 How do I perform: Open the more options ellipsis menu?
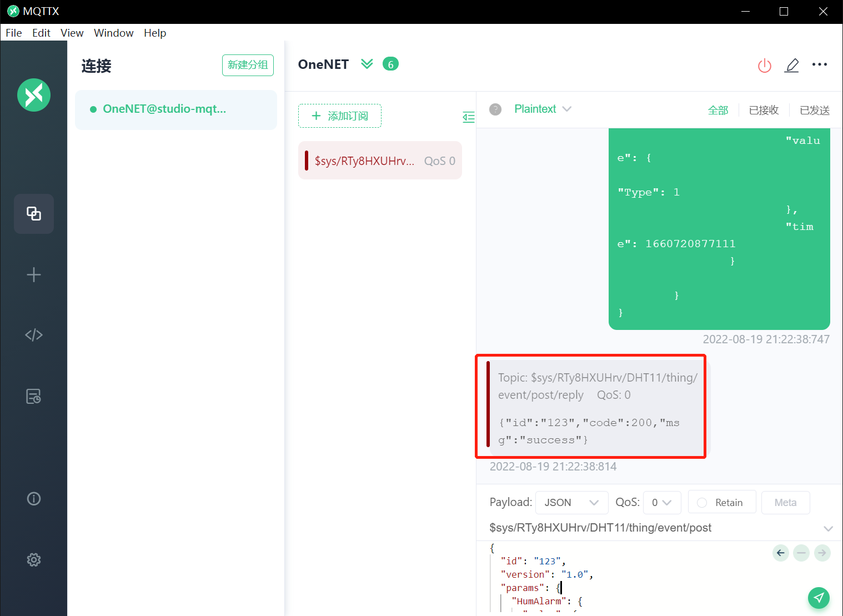(x=820, y=65)
